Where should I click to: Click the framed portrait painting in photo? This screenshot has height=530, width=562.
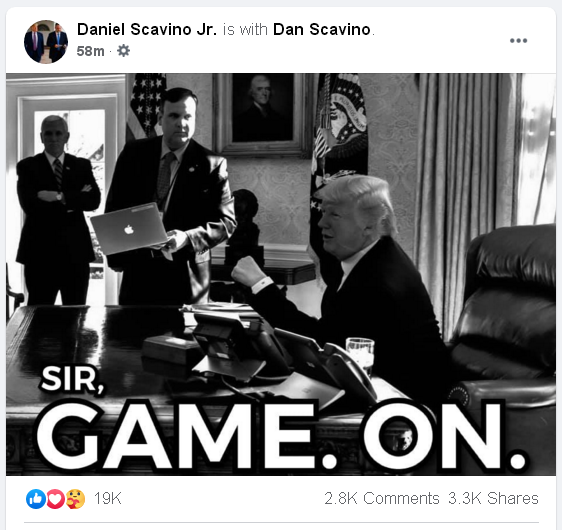[x=262, y=114]
